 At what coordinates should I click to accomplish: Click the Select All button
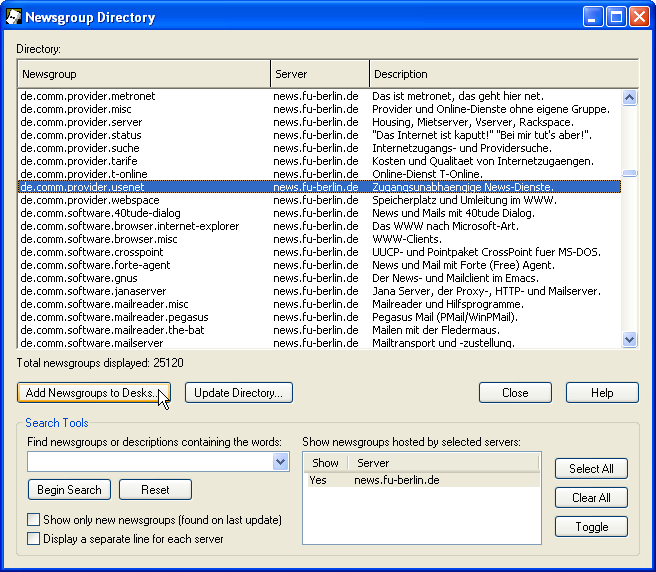(591, 468)
